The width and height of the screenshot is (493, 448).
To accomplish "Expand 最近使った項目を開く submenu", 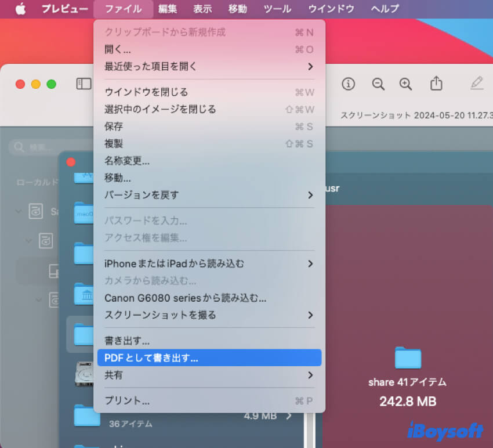I will [209, 66].
